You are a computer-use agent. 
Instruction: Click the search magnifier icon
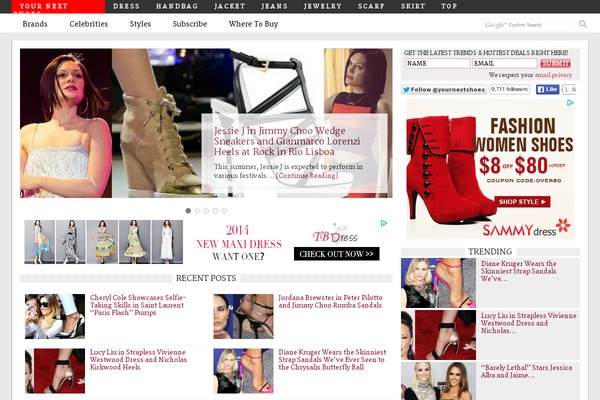pos(583,24)
